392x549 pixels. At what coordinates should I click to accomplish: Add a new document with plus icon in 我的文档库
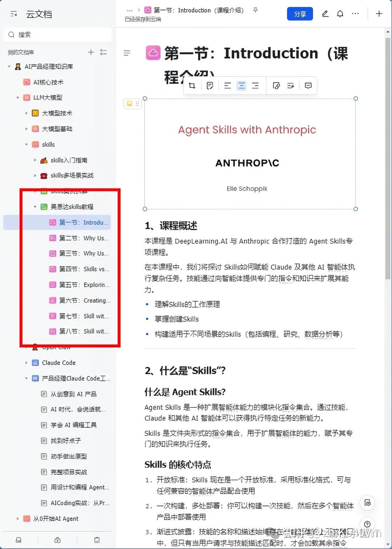(91, 52)
